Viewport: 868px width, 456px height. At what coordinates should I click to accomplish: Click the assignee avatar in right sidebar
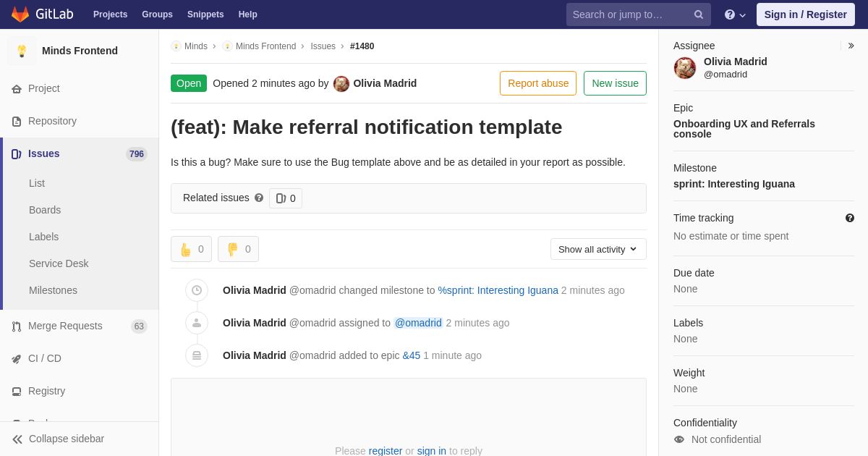pyautogui.click(x=685, y=68)
